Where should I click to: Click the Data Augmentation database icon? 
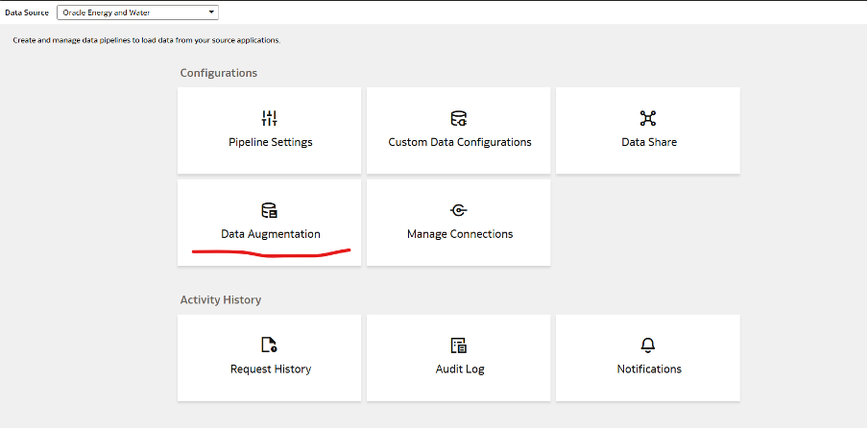270,210
